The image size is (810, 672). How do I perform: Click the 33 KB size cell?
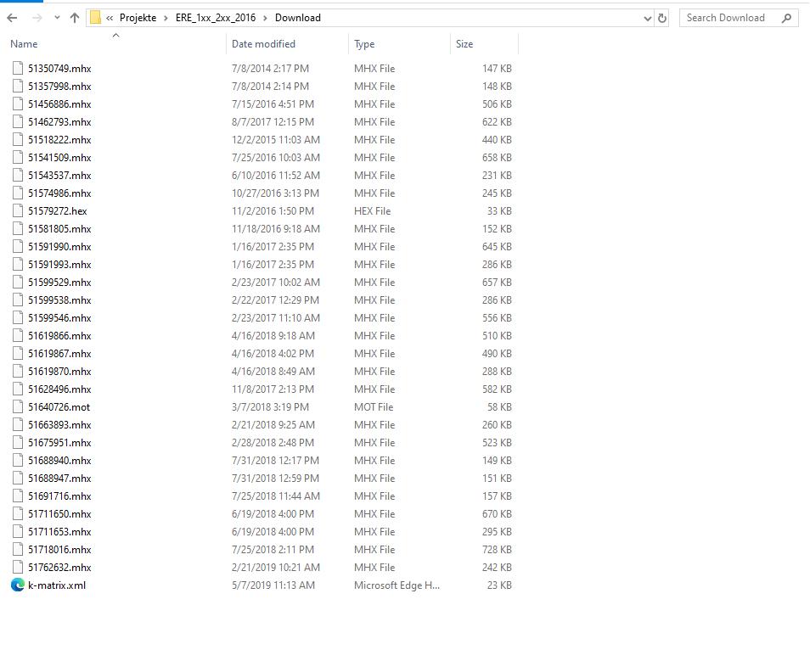499,211
